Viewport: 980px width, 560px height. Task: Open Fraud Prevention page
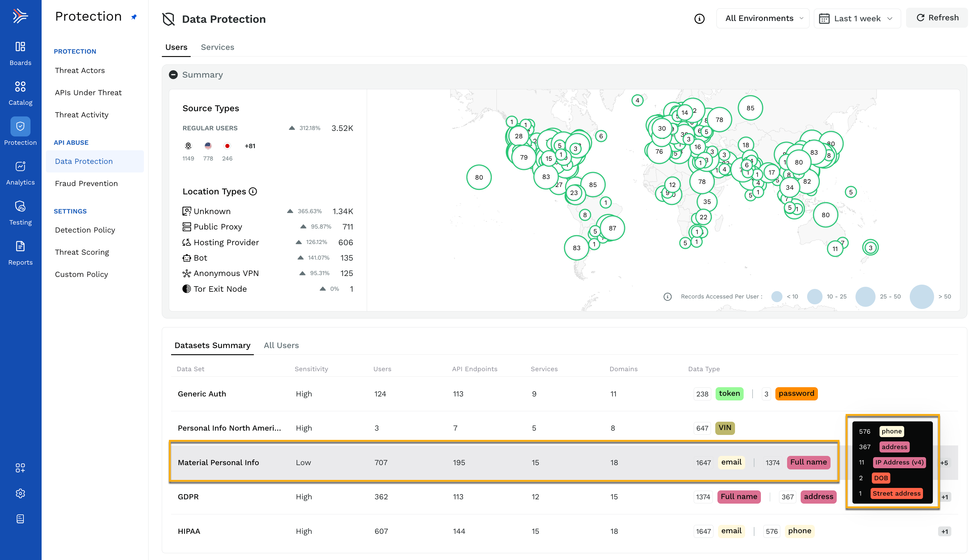[86, 184]
